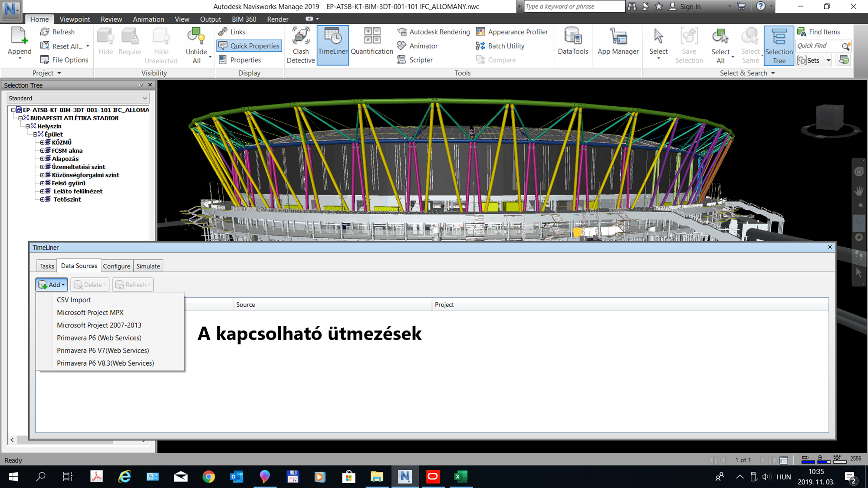Viewport: 868px width, 488px height.
Task: Click the keyword search input field
Action: coord(574,6)
